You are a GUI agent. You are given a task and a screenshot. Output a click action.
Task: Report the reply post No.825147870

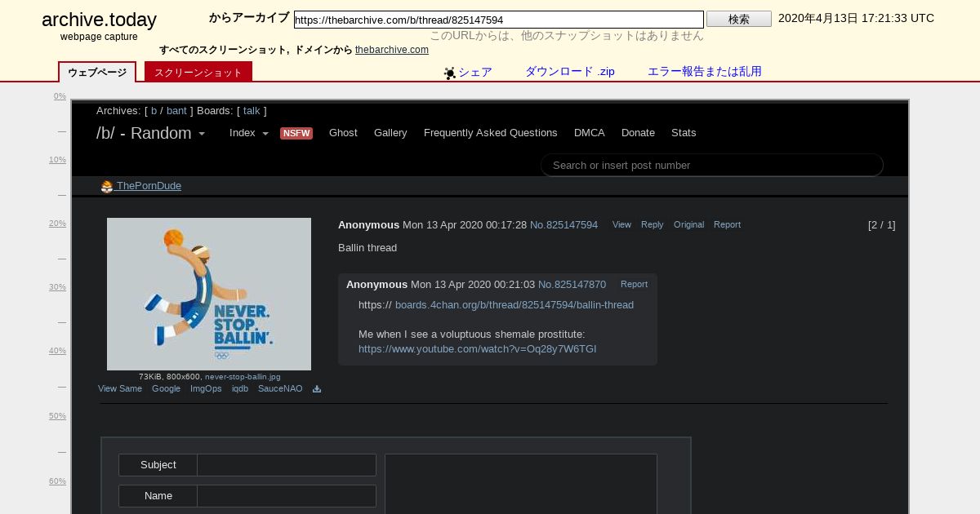[x=634, y=285]
